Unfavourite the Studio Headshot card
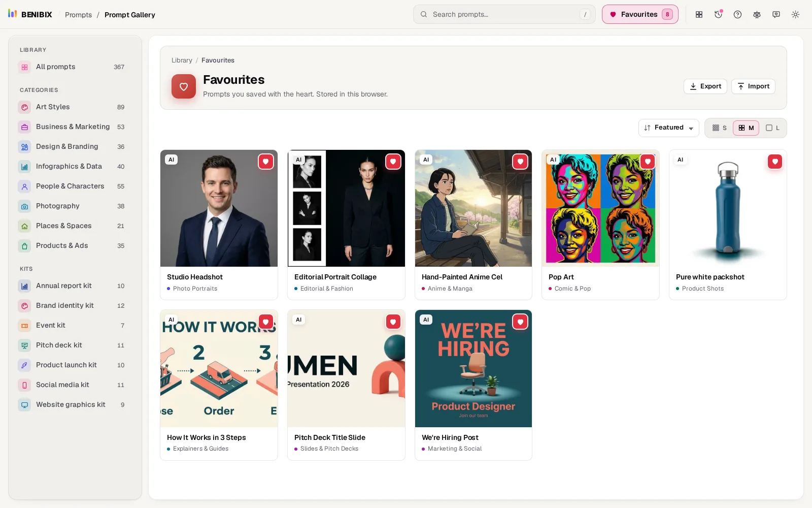This screenshot has height=508, width=812. coord(266,162)
